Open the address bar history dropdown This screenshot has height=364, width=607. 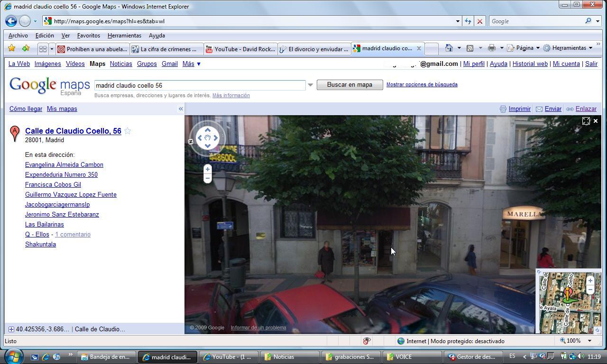pyautogui.click(x=458, y=21)
